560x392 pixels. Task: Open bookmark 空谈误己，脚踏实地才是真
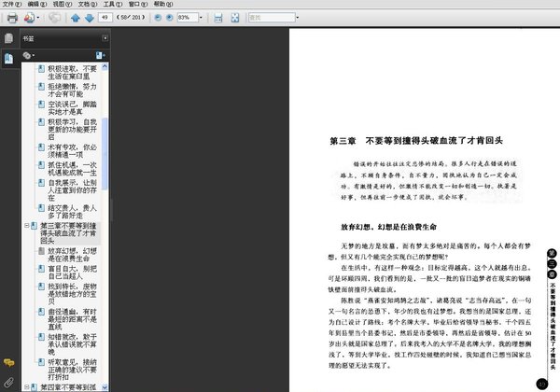click(72, 108)
